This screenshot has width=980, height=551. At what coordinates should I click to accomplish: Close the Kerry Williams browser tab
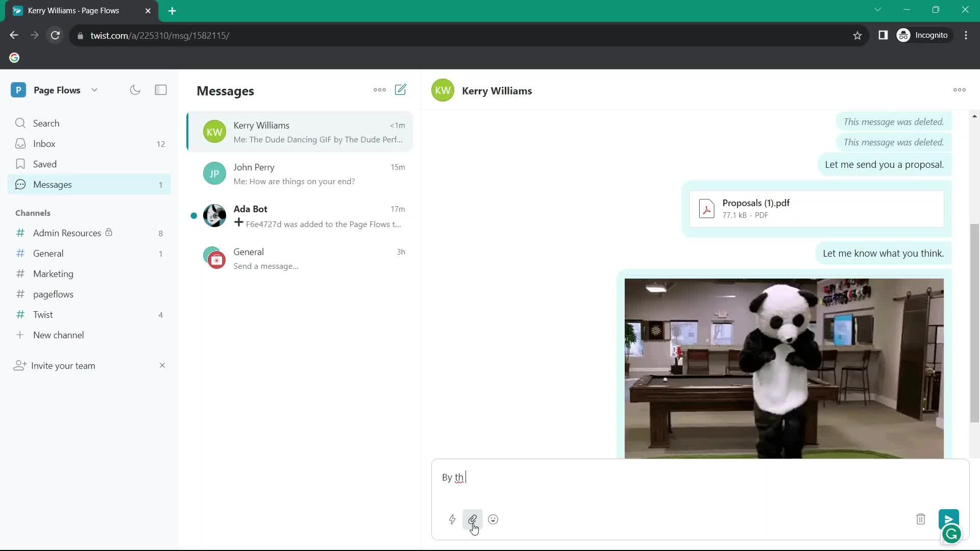(148, 11)
